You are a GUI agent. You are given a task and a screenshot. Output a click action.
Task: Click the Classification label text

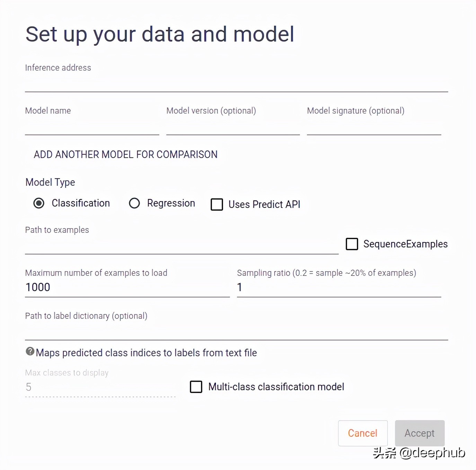pyautogui.click(x=81, y=203)
